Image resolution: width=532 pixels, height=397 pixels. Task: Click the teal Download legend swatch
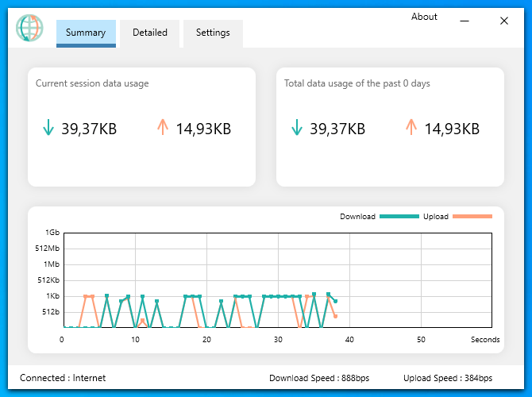coord(399,216)
